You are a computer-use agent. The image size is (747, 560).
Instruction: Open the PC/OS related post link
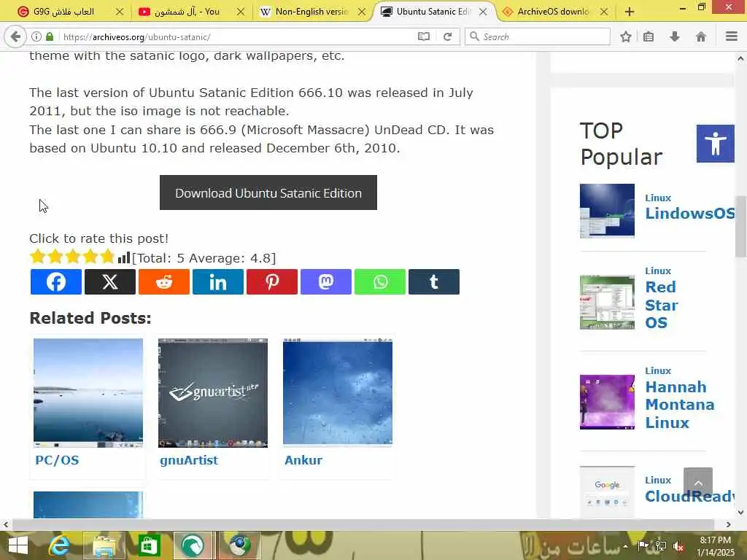click(x=57, y=460)
